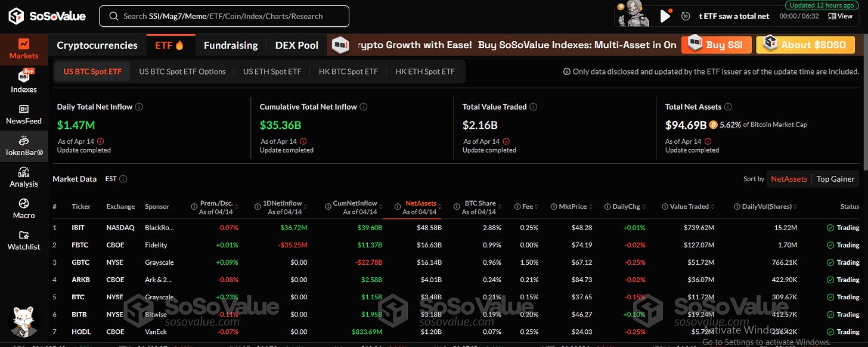Select the HK ETH Spot ETF sub-tab
Viewport: 868px width, 347px height.
point(425,72)
